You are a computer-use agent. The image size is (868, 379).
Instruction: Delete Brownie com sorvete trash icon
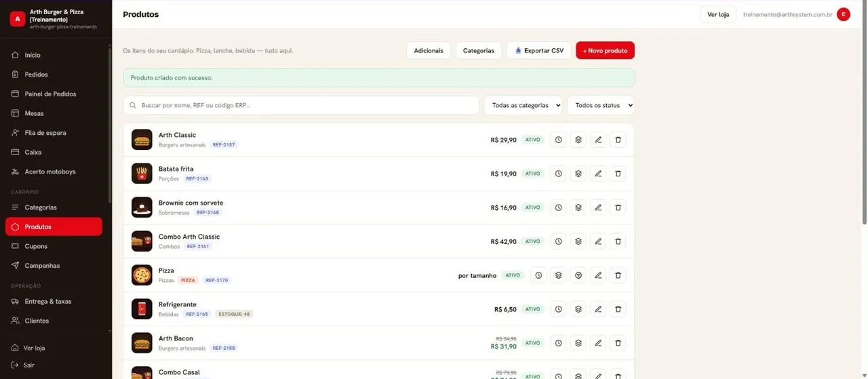618,207
